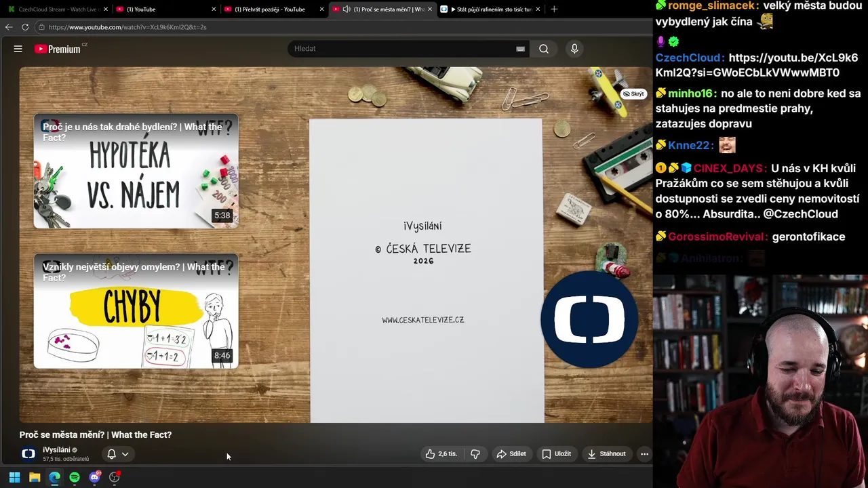This screenshot has height=488, width=868.
Task: Open Microsoft Edge in taskbar
Action: click(x=54, y=477)
